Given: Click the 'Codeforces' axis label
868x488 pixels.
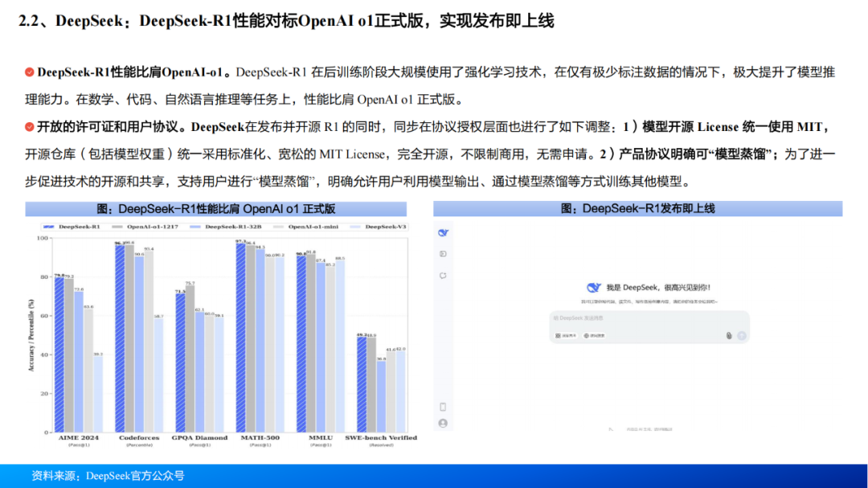Looking at the screenshot, I should click(x=139, y=437).
